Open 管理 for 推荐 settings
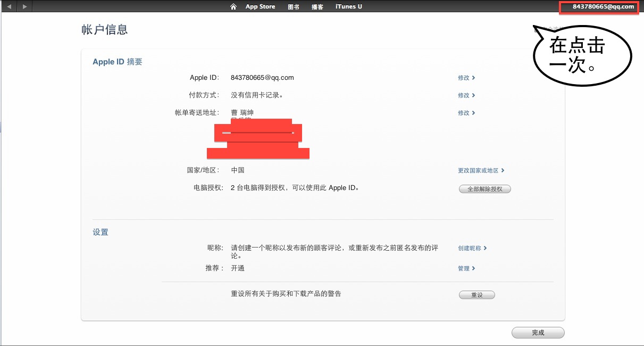 pyautogui.click(x=466, y=268)
